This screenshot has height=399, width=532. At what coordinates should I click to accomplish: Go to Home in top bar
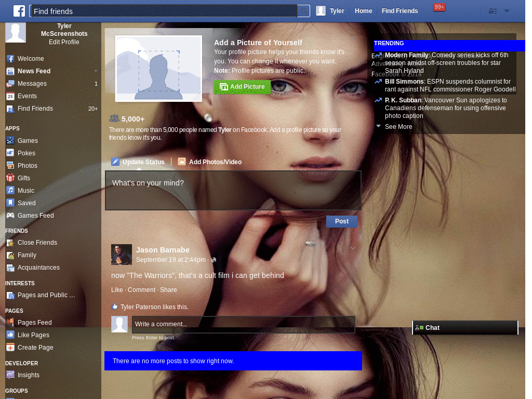363,11
